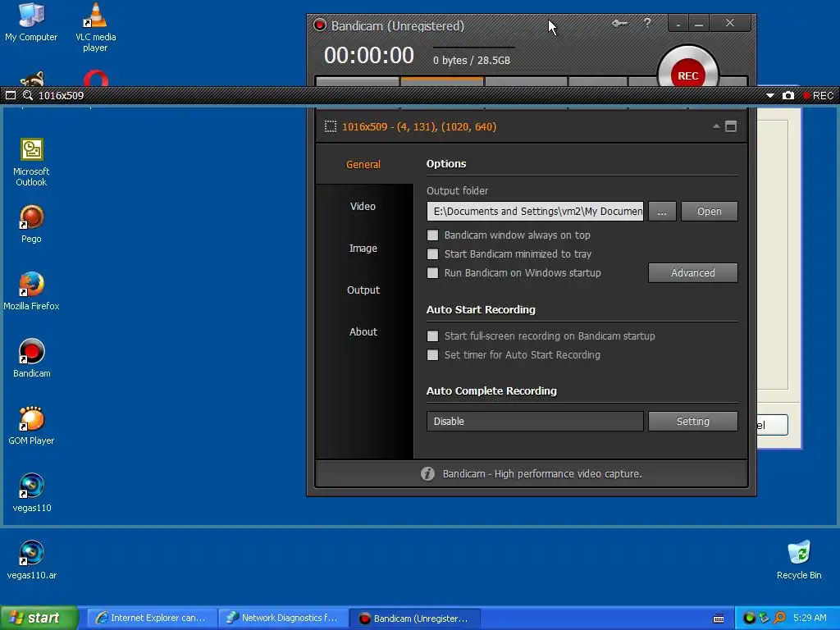Click the Open output folder button
Image resolution: width=840 pixels, height=630 pixels.
(x=710, y=211)
